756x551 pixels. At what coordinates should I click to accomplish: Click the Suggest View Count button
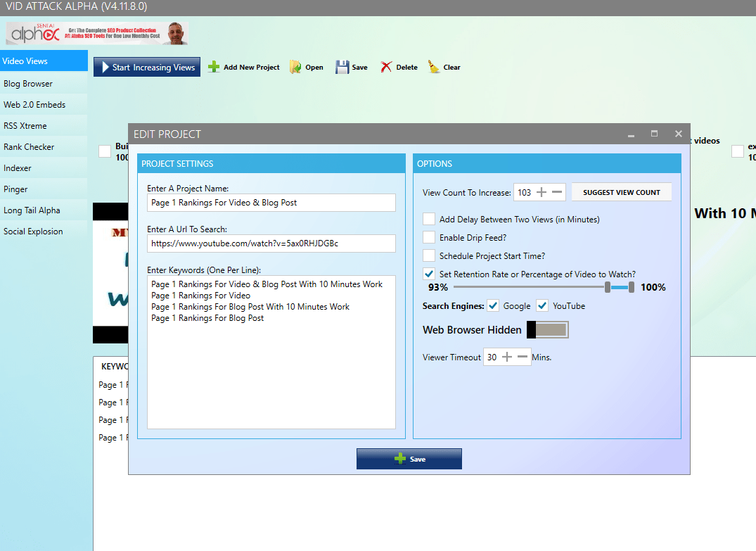click(x=622, y=193)
